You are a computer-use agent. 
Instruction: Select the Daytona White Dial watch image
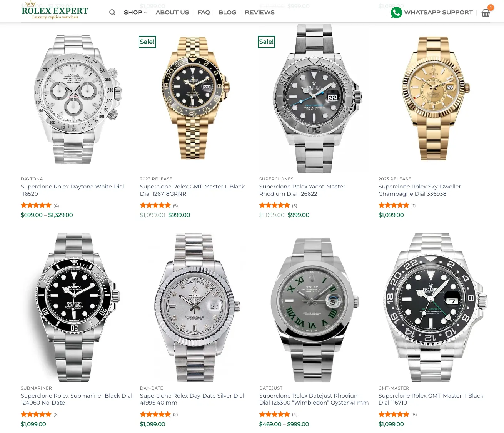click(x=77, y=98)
